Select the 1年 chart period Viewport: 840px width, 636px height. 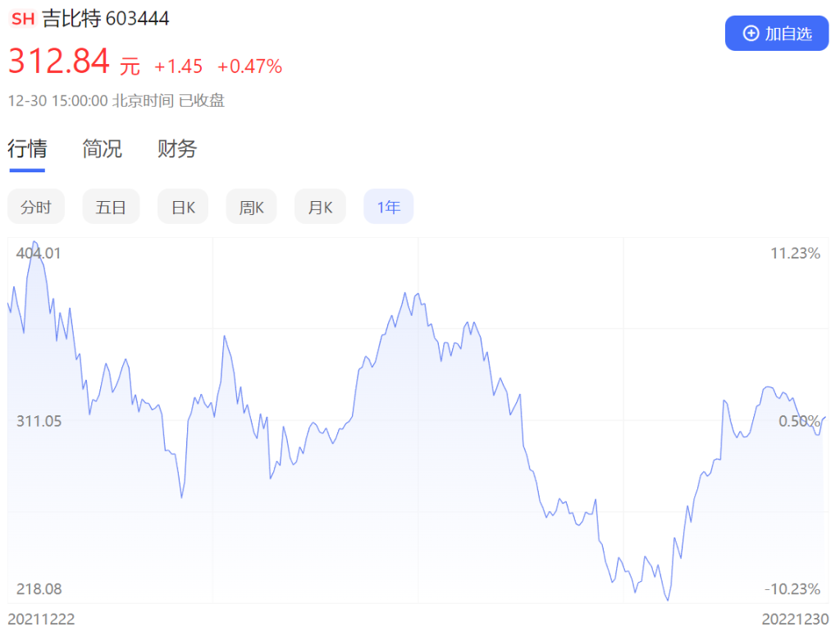point(388,206)
